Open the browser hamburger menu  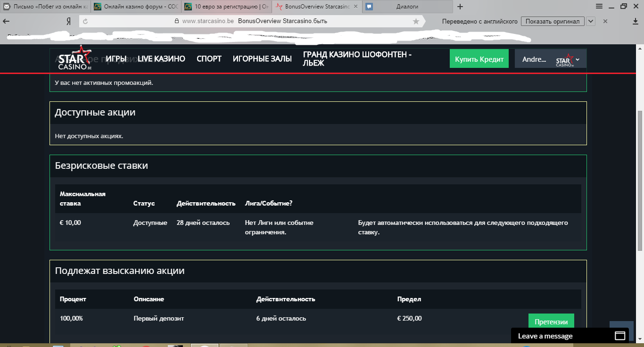pos(599,7)
